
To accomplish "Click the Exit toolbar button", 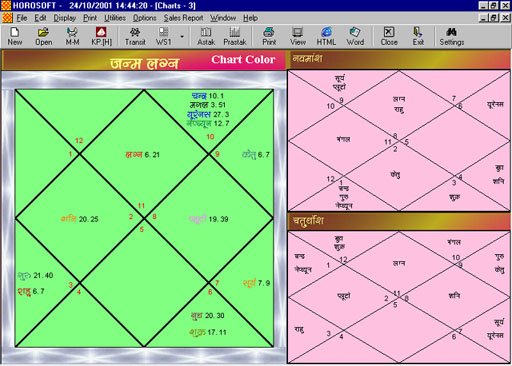I will coord(418,36).
